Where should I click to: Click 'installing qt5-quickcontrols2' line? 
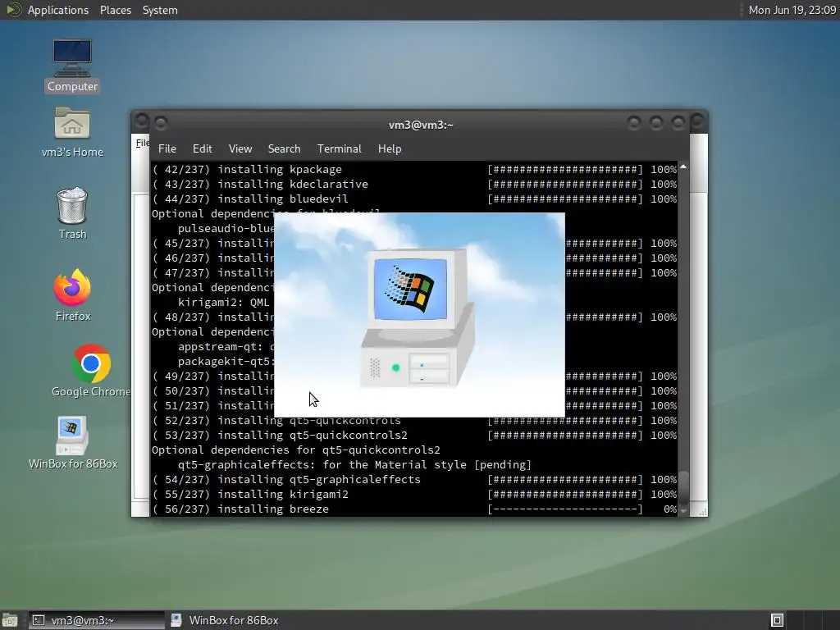(x=414, y=435)
